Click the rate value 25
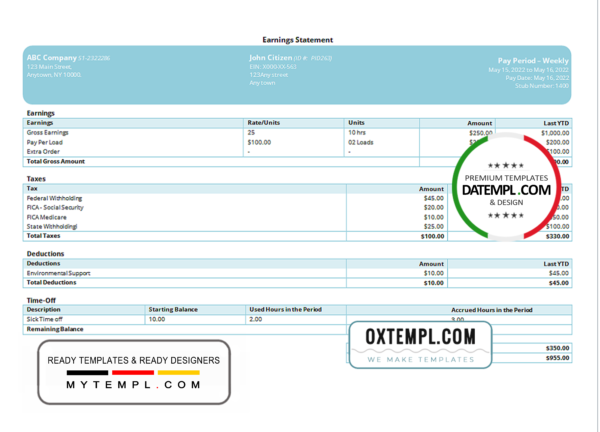The width and height of the screenshot is (600, 432). (x=251, y=132)
